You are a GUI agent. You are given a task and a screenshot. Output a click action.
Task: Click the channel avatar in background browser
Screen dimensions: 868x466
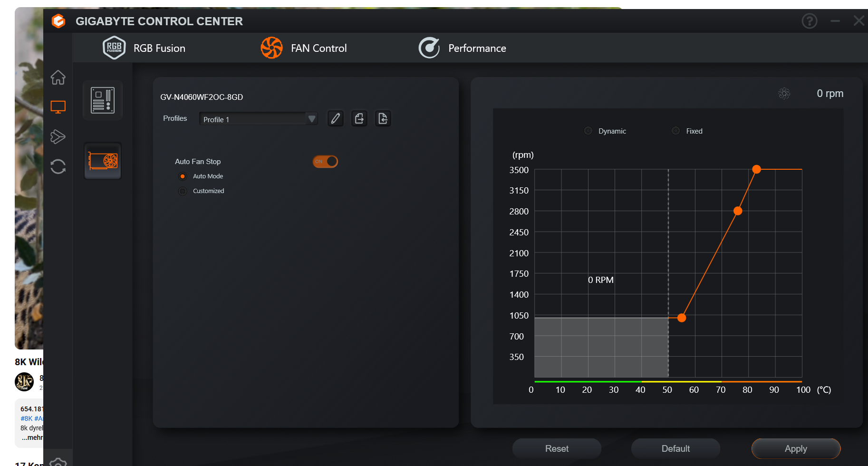(x=24, y=381)
